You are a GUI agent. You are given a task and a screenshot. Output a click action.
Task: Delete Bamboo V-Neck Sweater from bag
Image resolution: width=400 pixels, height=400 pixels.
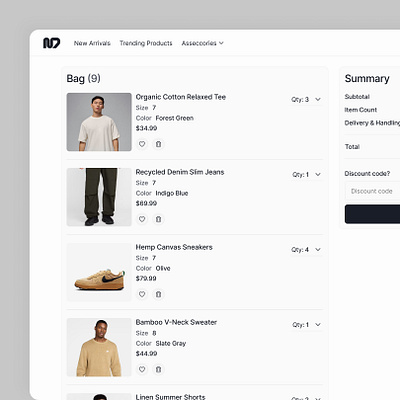158,369
